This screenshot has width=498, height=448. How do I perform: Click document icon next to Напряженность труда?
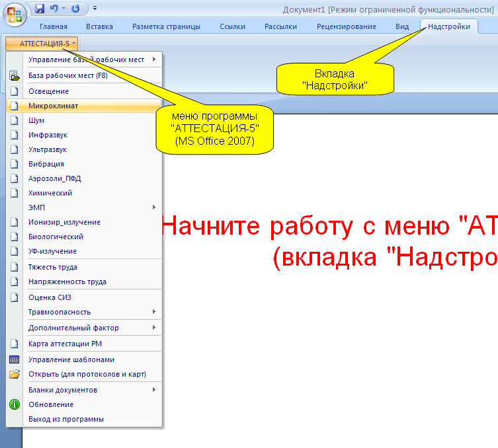[x=15, y=281]
